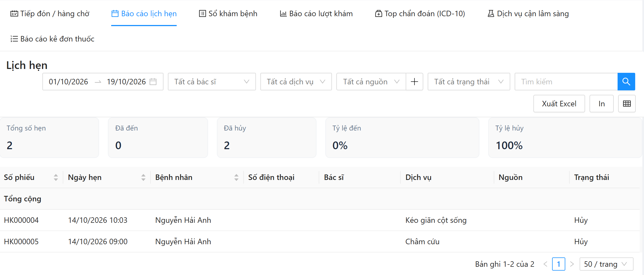
Task: Click the Tỷ lệ hủy statistic card
Action: point(565,138)
